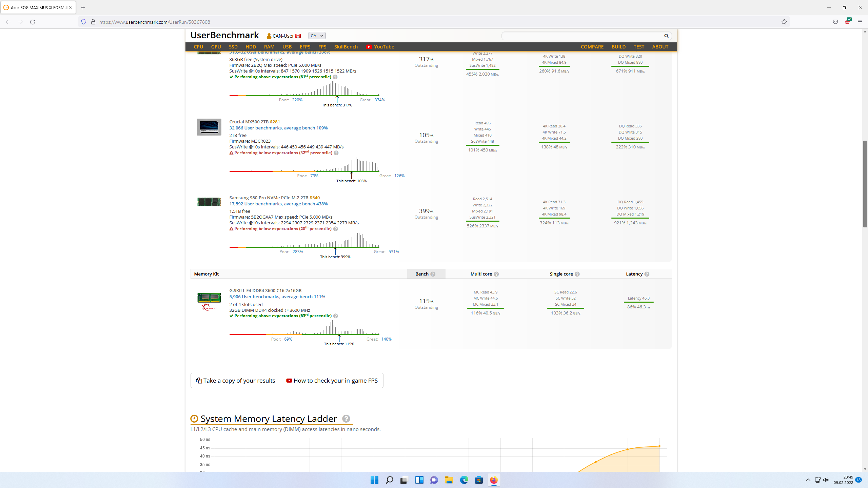Click the page vertical scrollbar thumb
This screenshot has width=868, height=488.
(x=865, y=183)
